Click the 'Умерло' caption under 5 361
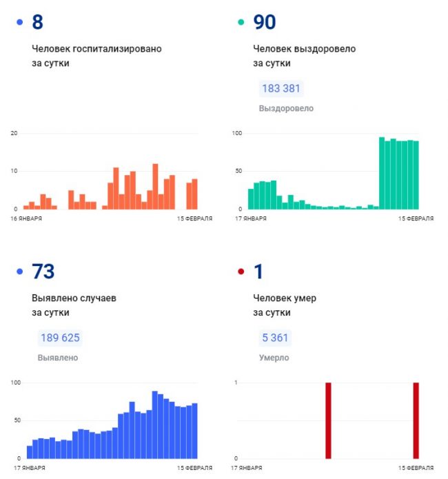The image size is (448, 479). (274, 358)
